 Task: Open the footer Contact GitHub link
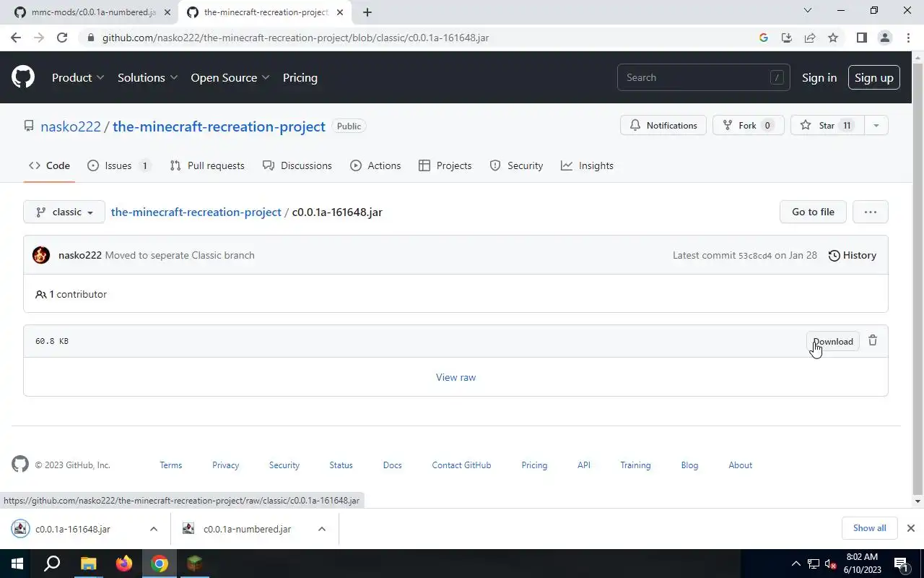(461, 465)
